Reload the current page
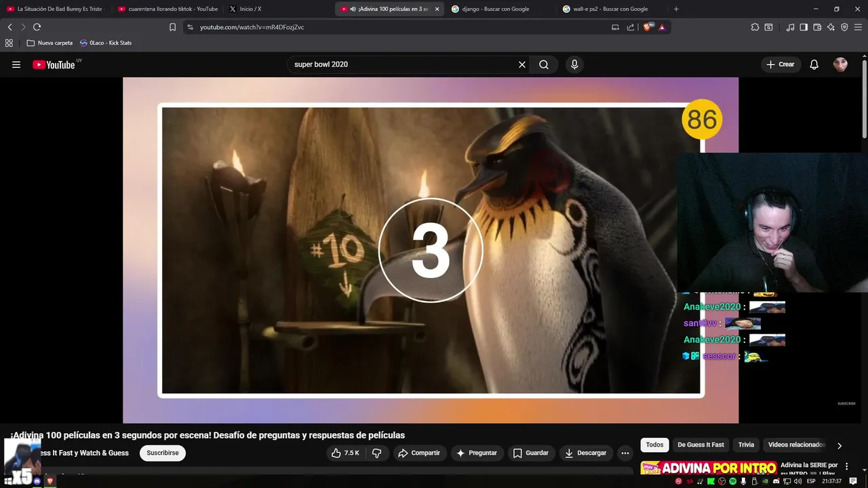The width and height of the screenshot is (868, 488). 37,27
